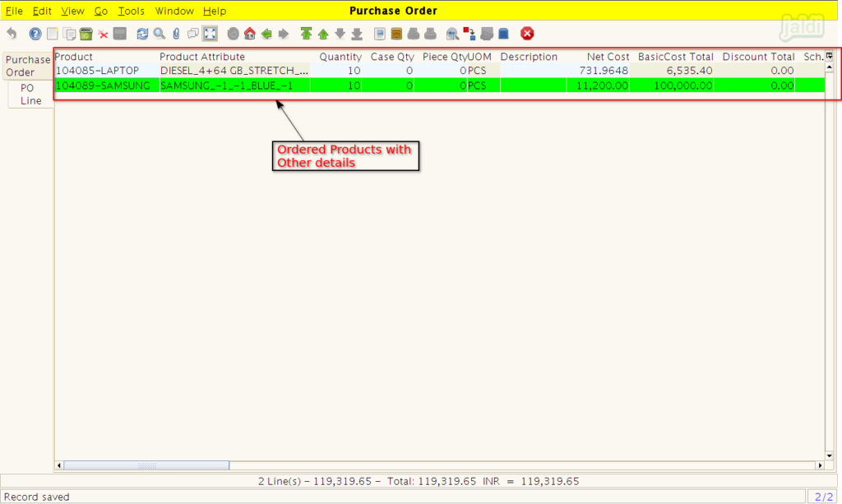Click the History records icon
842x504 pixels.
(x=233, y=34)
